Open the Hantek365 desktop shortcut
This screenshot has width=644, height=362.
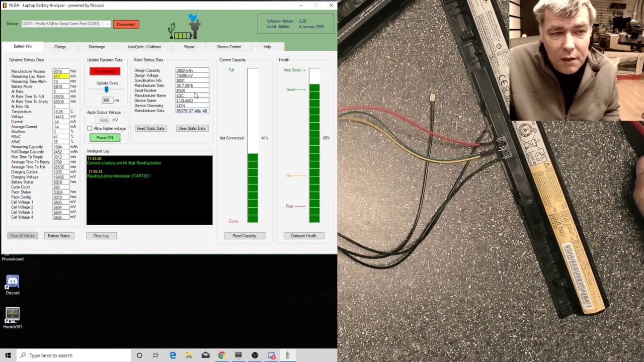13,318
